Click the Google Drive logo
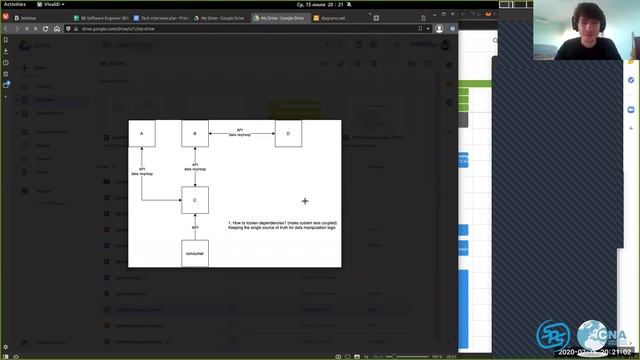Viewport: 640px width, 360px height. click(x=35, y=45)
